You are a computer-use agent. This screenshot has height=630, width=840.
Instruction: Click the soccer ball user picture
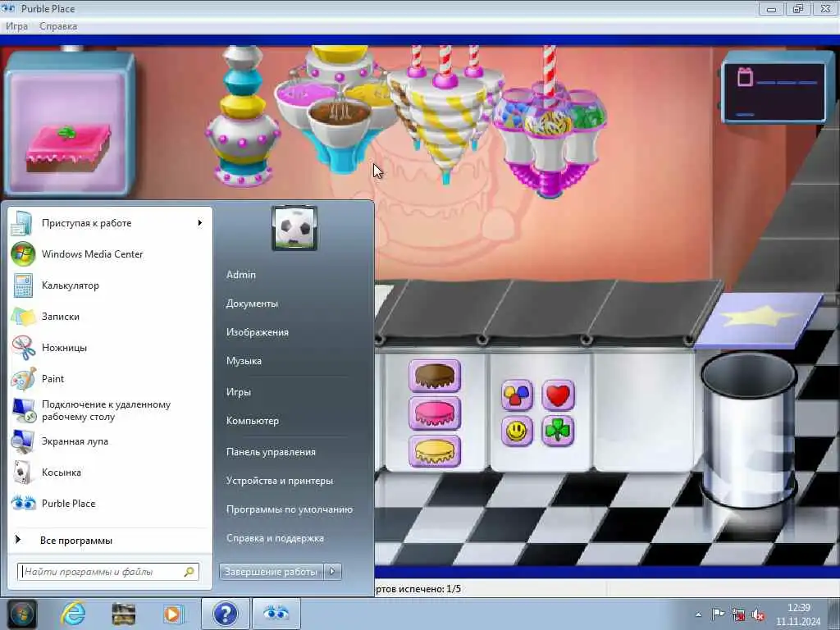pyautogui.click(x=294, y=228)
